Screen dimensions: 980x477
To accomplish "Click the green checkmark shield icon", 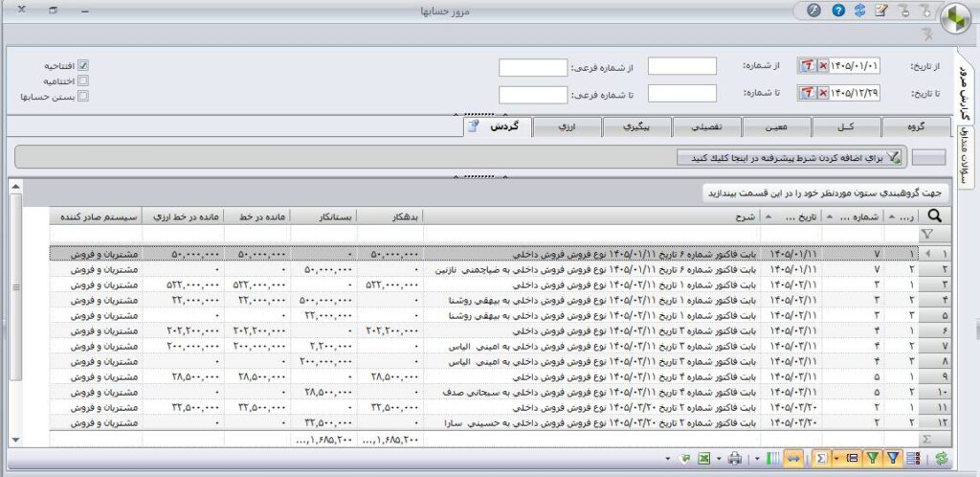I will point(685,458).
